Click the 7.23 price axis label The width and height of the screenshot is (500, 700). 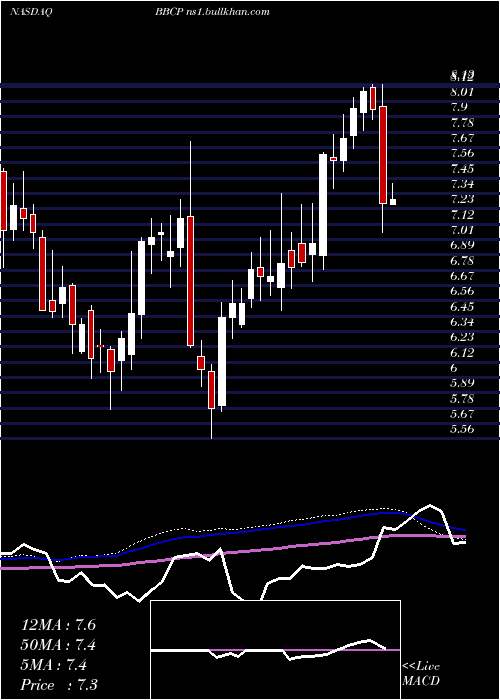click(x=462, y=199)
